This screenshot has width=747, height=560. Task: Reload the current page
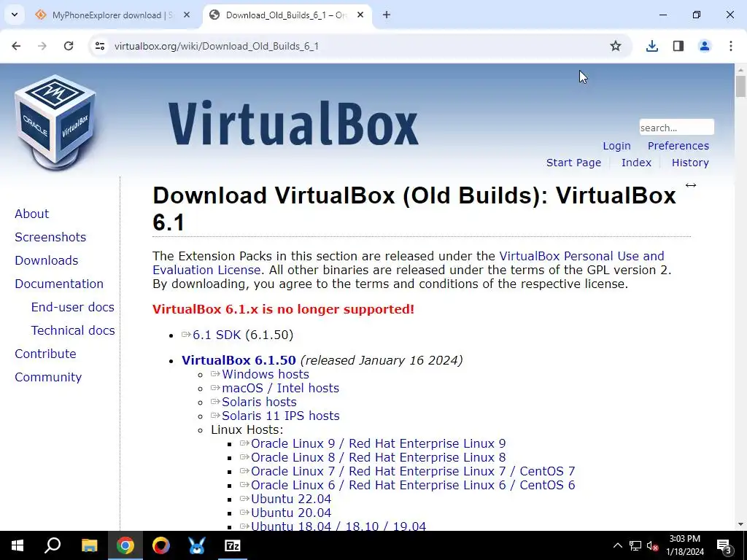point(69,46)
